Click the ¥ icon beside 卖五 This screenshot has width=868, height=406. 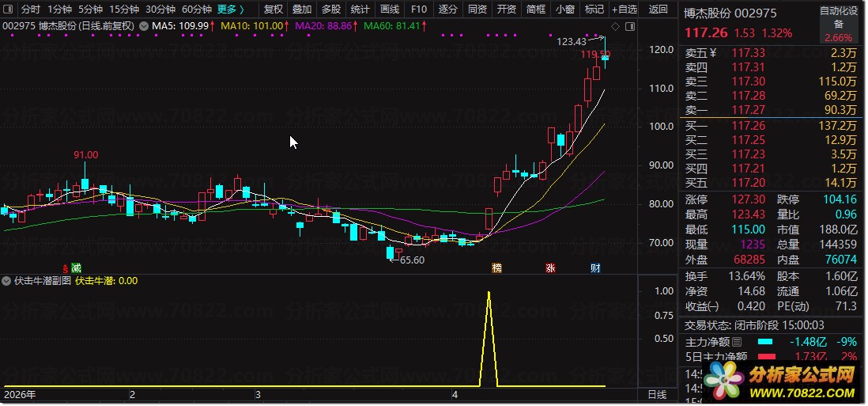(x=713, y=53)
